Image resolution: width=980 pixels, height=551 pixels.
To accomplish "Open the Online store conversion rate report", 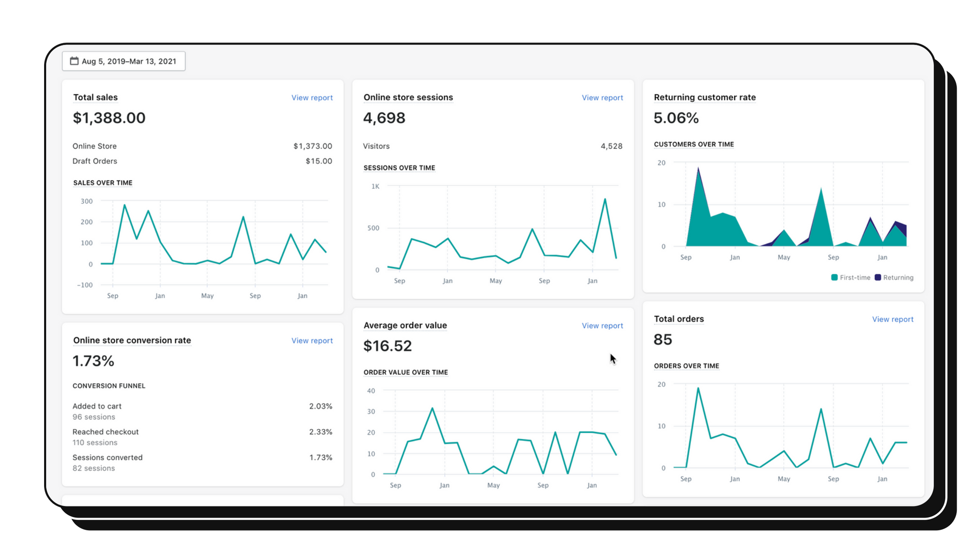I will (x=312, y=340).
